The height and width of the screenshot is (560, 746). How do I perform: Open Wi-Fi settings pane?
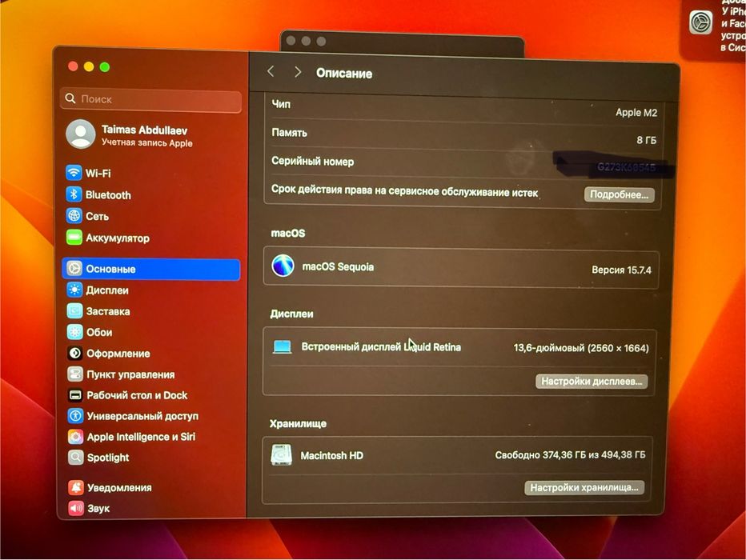(151, 173)
